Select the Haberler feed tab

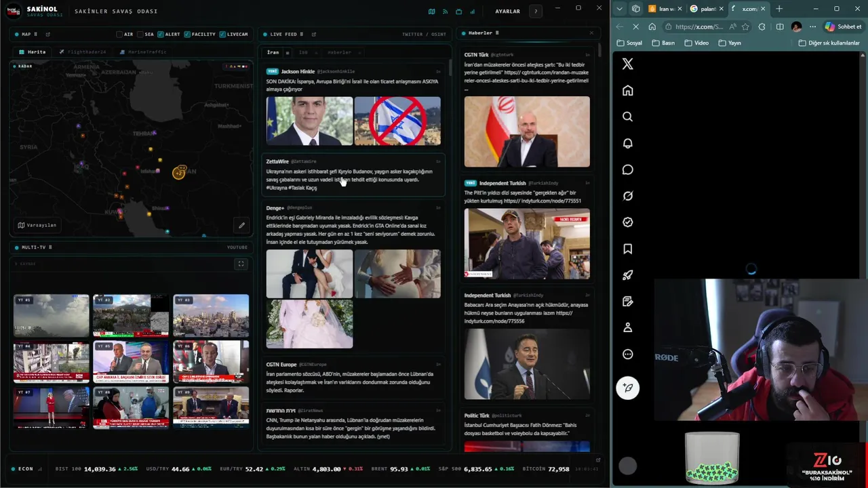click(x=339, y=52)
